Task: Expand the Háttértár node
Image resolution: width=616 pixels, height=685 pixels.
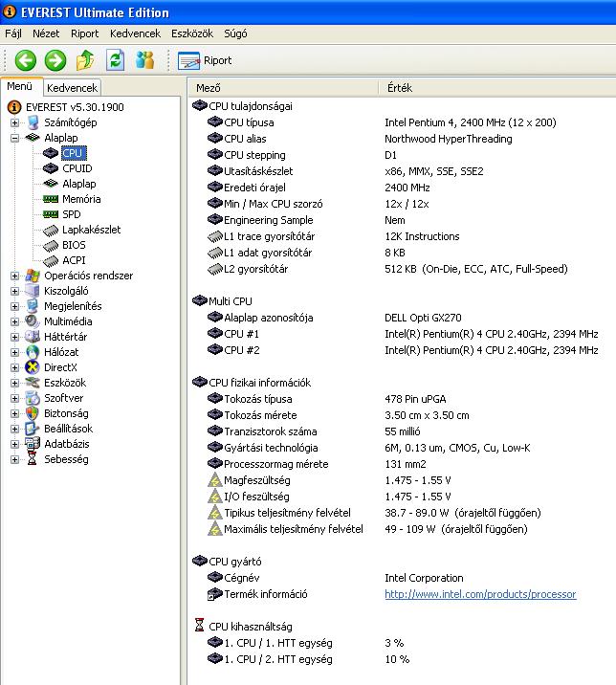Action: point(15,337)
